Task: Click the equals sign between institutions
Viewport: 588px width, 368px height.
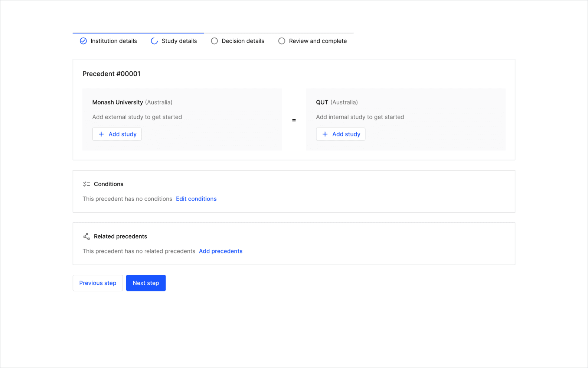Action: [x=294, y=120]
